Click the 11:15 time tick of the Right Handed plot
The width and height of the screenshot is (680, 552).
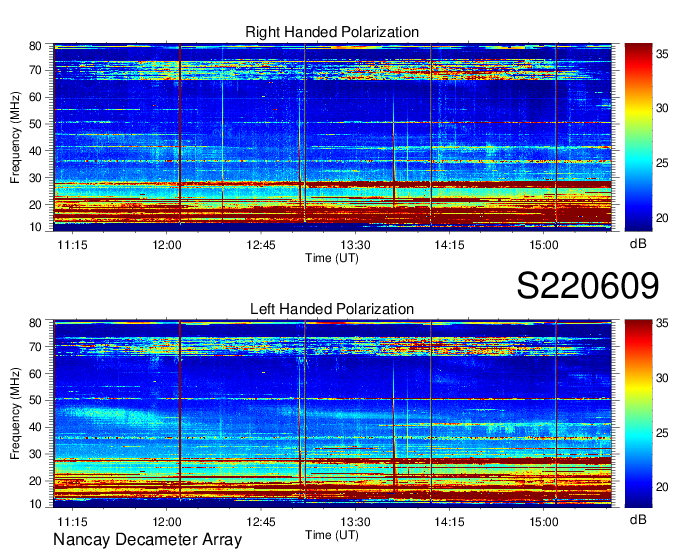point(72,245)
